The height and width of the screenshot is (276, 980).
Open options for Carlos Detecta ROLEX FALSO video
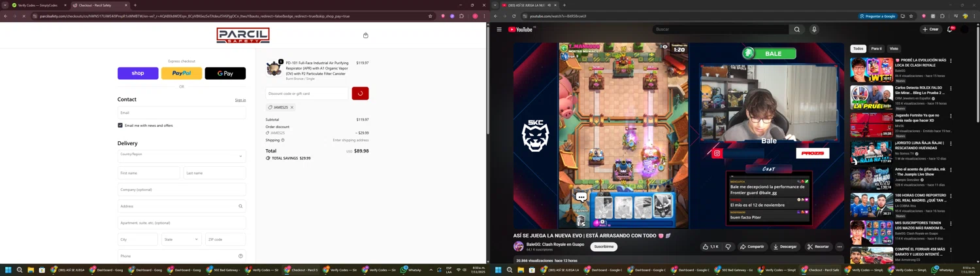tap(951, 88)
